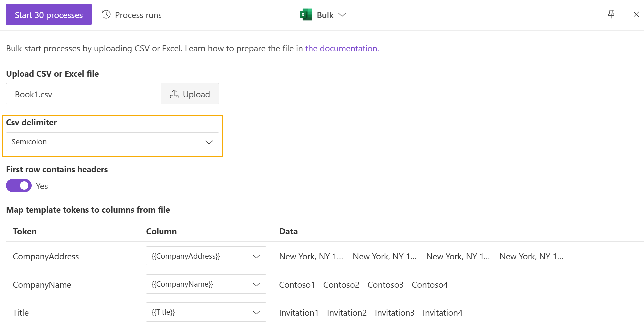Click the Excel Bulk icon
644x327 pixels.
tap(306, 15)
